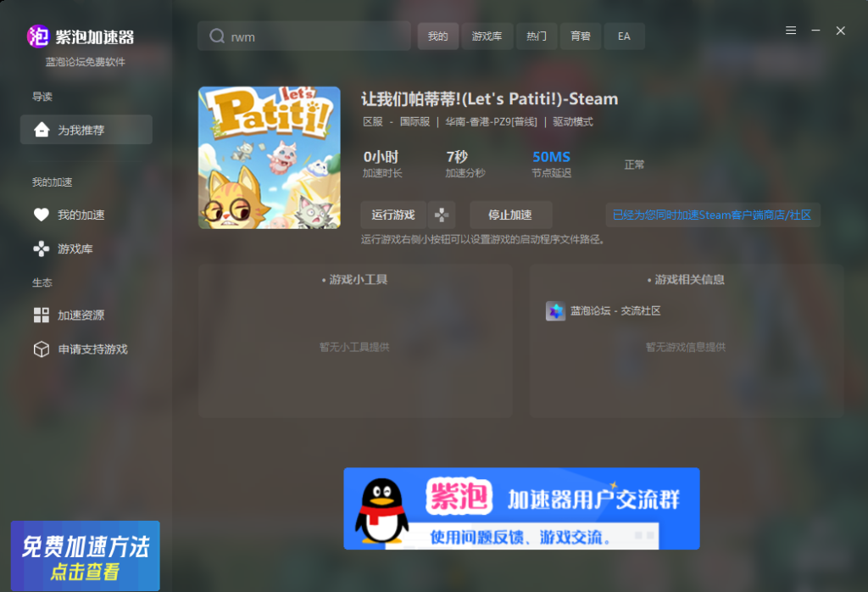Viewport: 868px width, 592px height.
Task: Open 我的加速 via the heart icon
Action: pyautogui.click(x=42, y=215)
